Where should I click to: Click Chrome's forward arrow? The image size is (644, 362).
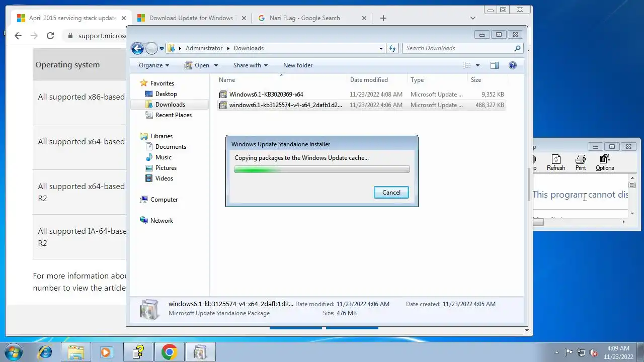[x=34, y=36]
